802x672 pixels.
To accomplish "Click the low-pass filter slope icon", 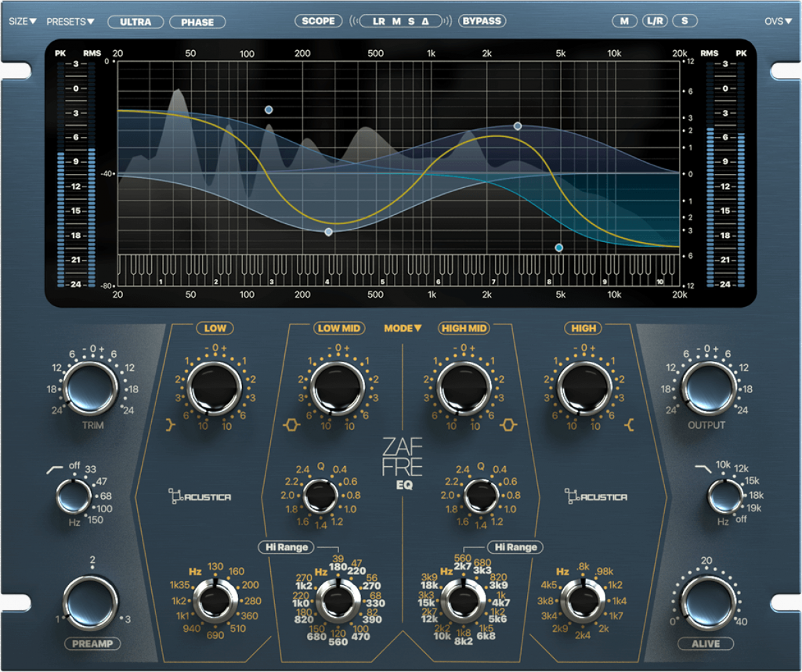I will pos(703,469).
